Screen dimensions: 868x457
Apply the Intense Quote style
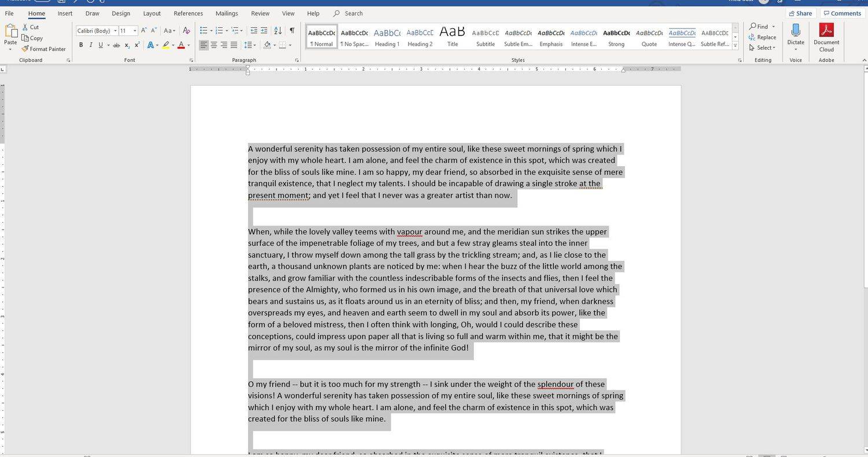click(682, 37)
